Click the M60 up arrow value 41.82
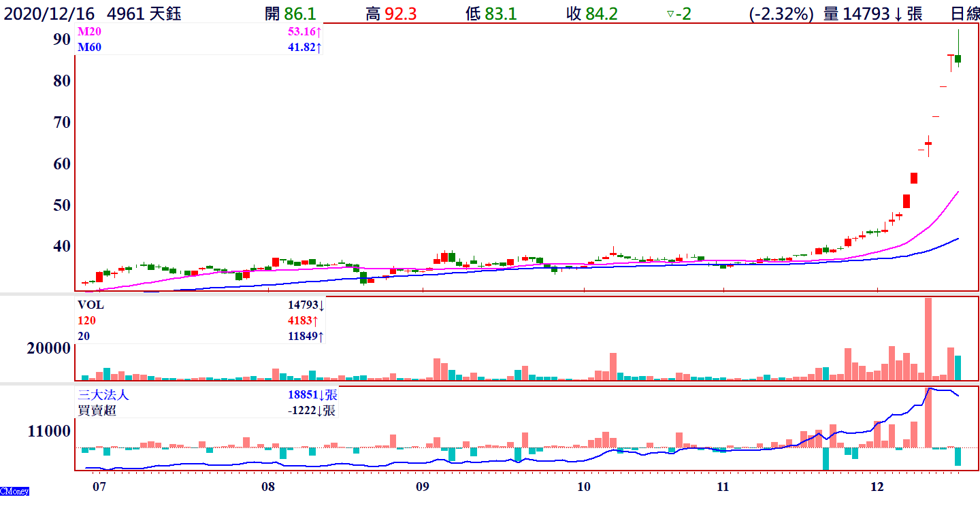The height and width of the screenshot is (510, 980). coord(304,47)
